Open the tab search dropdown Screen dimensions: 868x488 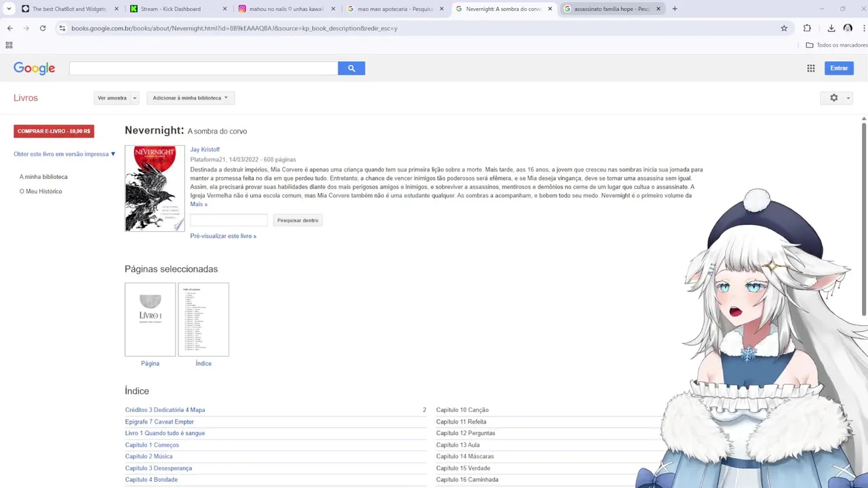(x=9, y=9)
